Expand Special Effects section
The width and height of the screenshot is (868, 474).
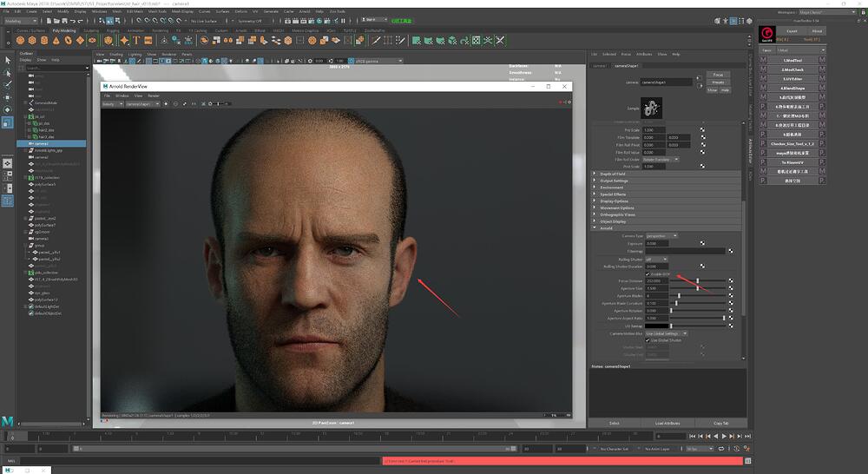pos(595,194)
